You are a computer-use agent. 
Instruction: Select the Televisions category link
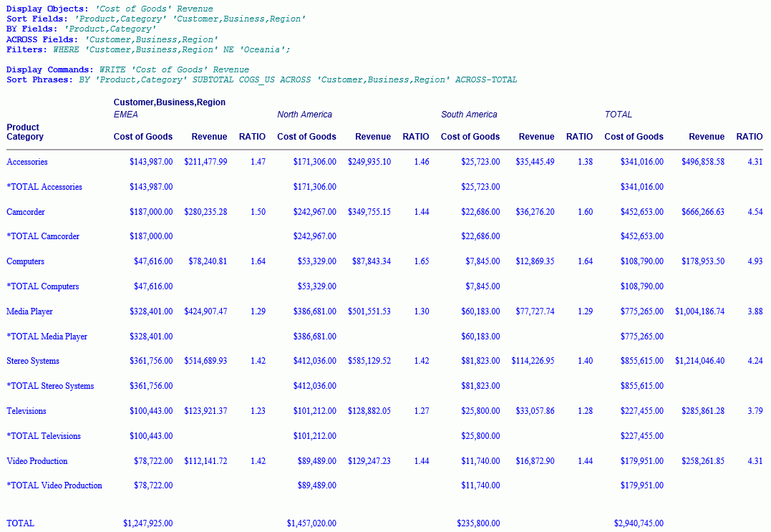pos(26,411)
